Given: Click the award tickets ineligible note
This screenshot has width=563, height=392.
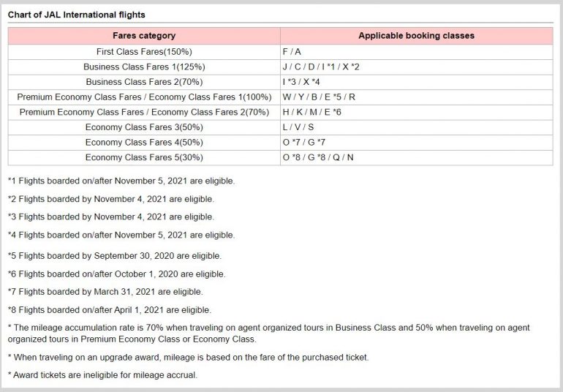Looking at the screenshot, I should click(x=102, y=375).
